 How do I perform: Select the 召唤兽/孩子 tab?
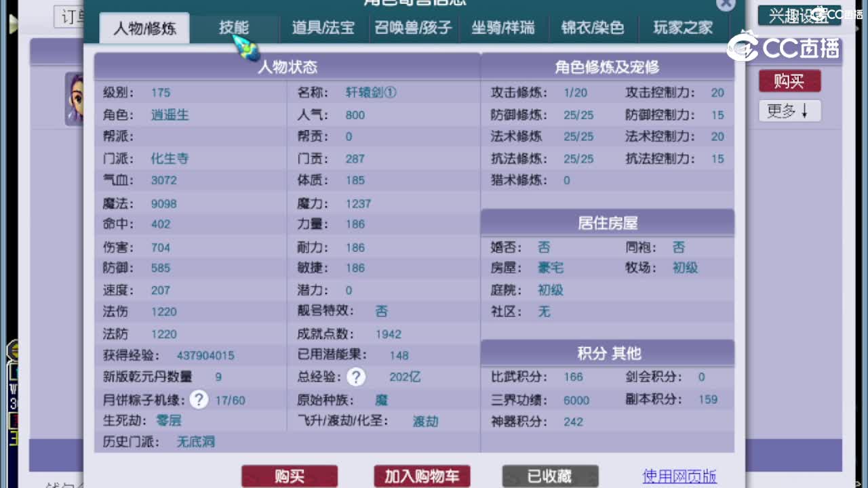[414, 28]
